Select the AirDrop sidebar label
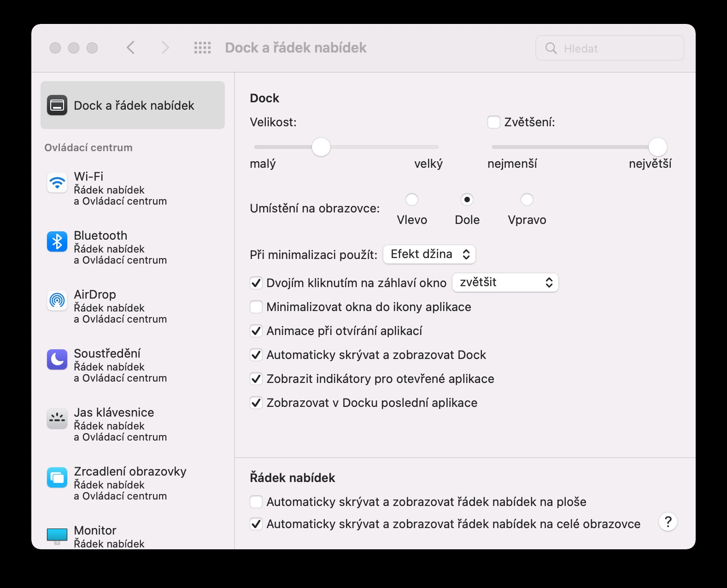This screenshot has width=727, height=588. click(95, 294)
